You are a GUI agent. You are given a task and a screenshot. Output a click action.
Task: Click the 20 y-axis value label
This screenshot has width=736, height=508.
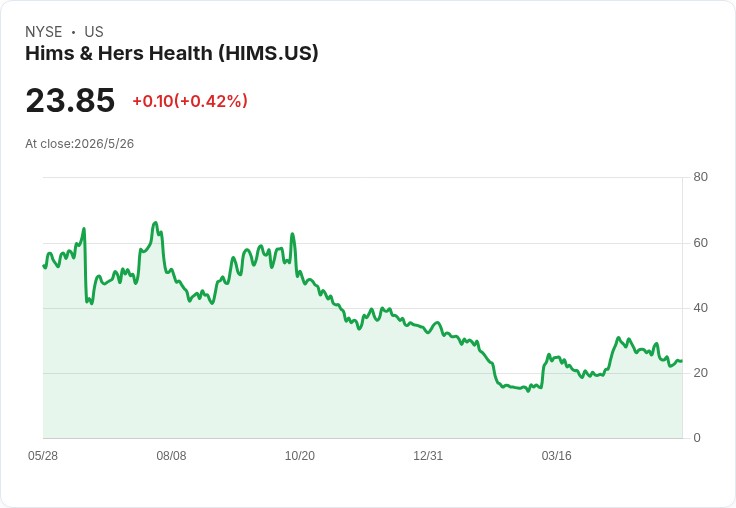pyautogui.click(x=700, y=373)
